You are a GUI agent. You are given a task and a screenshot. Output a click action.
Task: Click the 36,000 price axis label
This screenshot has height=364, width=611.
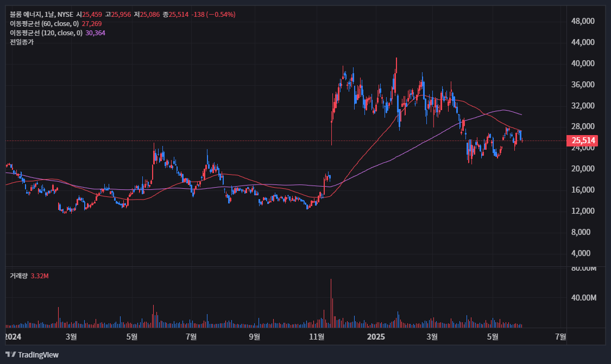[x=583, y=85]
